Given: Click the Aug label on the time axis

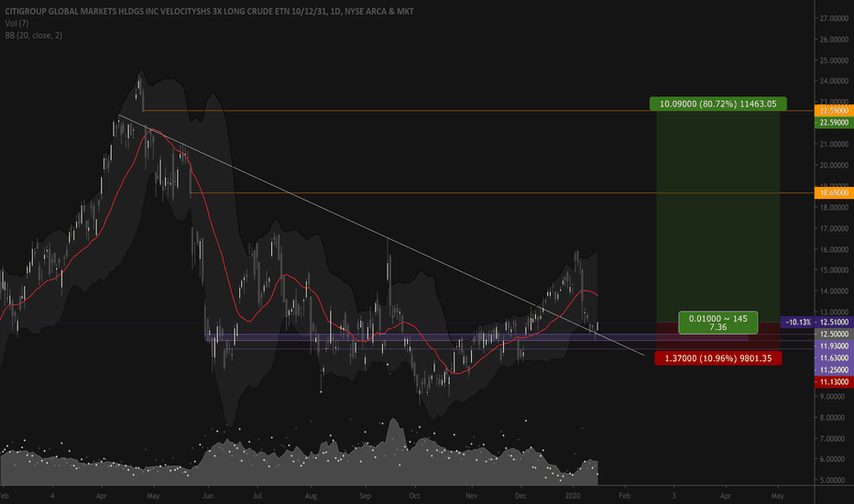Looking at the screenshot, I should 311,496.
